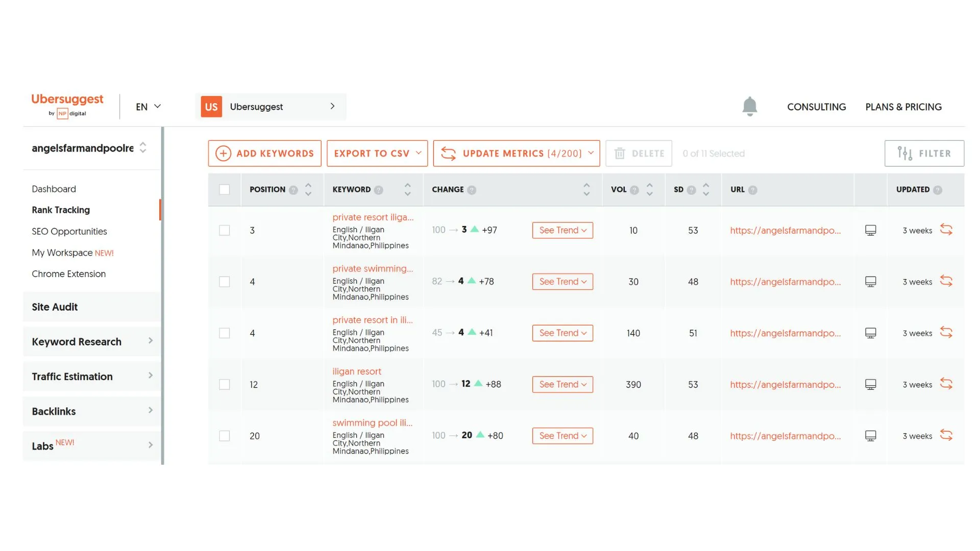Open the EN language dropdown
This screenshot has width=980, height=551.
click(x=148, y=107)
